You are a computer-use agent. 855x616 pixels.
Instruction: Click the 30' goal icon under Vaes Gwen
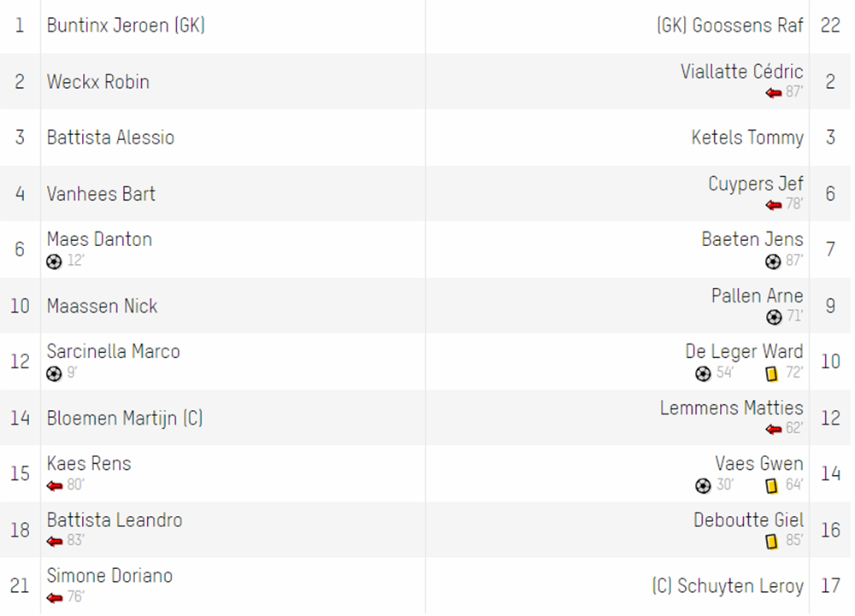click(704, 486)
